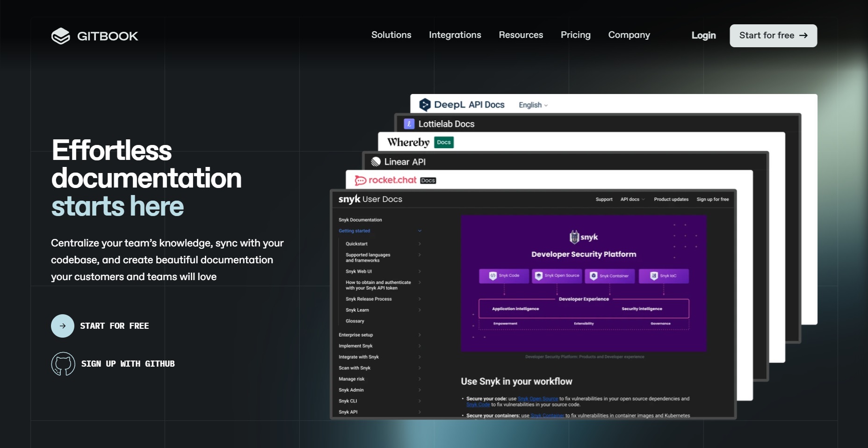Expand the Snyk Learn chevron
Image resolution: width=868 pixels, height=448 pixels.
(420, 310)
